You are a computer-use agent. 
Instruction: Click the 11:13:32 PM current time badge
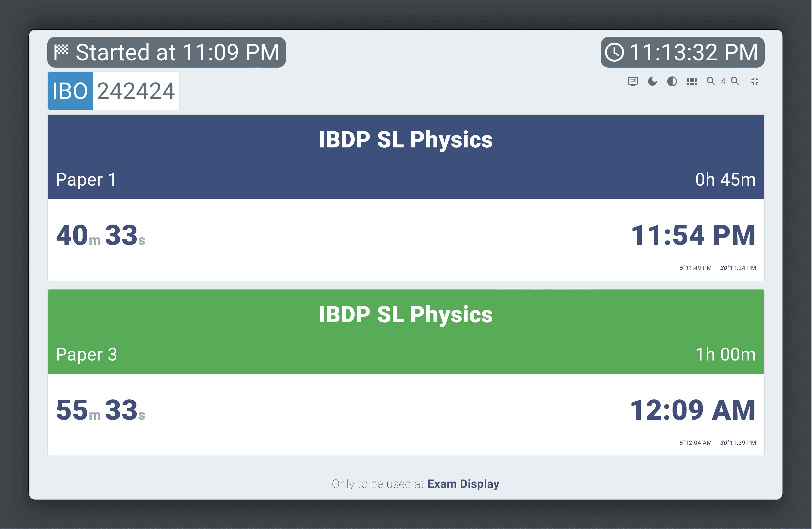pos(682,52)
